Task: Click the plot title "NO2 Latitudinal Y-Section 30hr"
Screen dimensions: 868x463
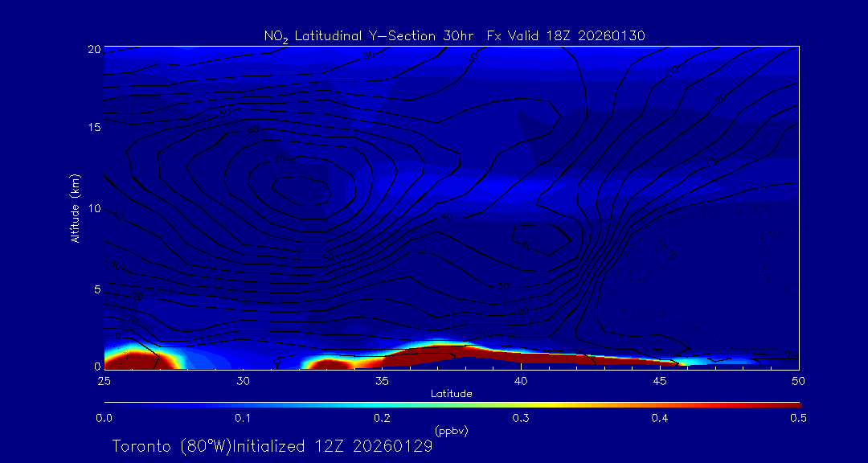Action: pyautogui.click(x=367, y=36)
